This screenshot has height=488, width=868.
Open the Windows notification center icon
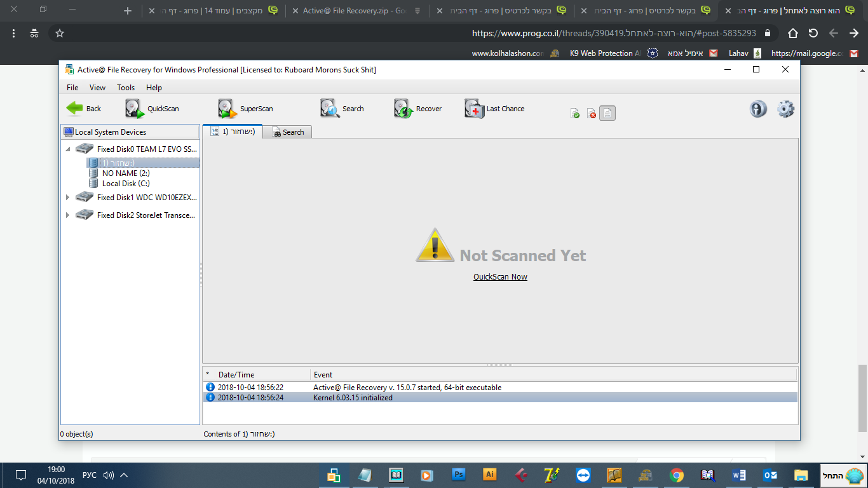20,475
